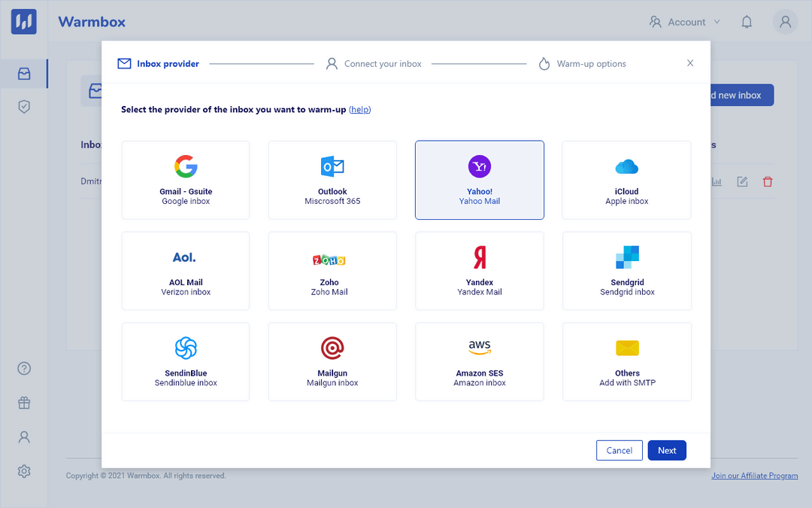Screen dimensions: 812x508
Task: Open the inboxes panel in the sidebar
Action: (23, 73)
